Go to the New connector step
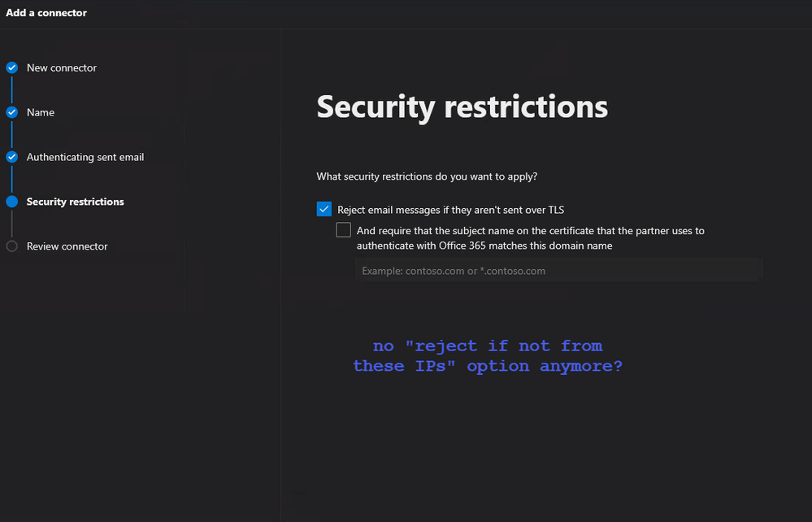812x522 pixels. [62, 67]
